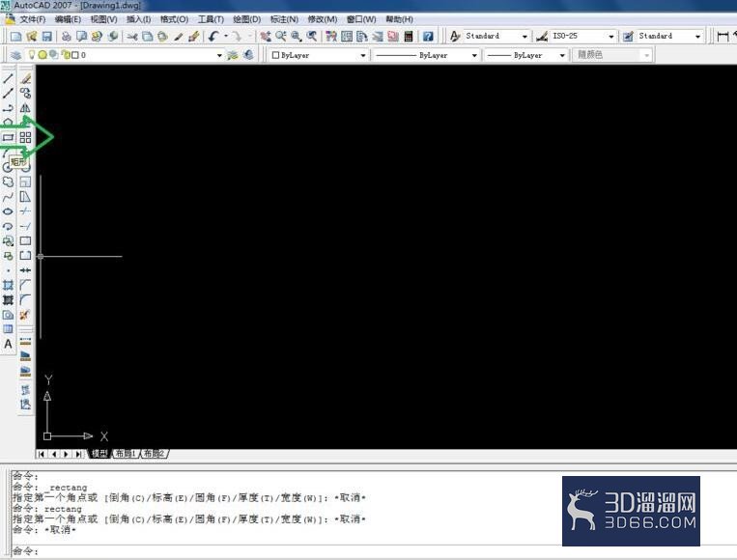The image size is (737, 560).
Task: Select the Explode modify tool
Action: pyautogui.click(x=25, y=315)
